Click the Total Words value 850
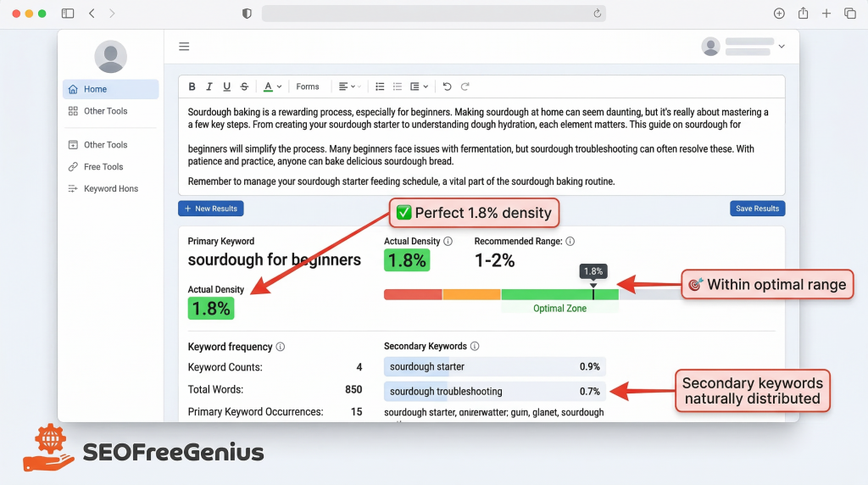This screenshot has height=485, width=868. pyautogui.click(x=353, y=389)
